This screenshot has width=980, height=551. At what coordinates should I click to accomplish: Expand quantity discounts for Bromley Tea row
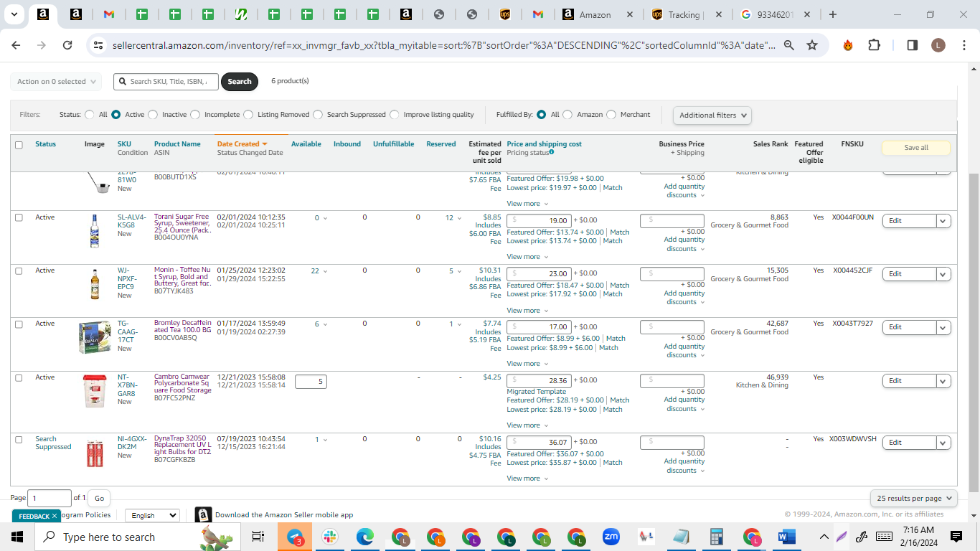684,351
